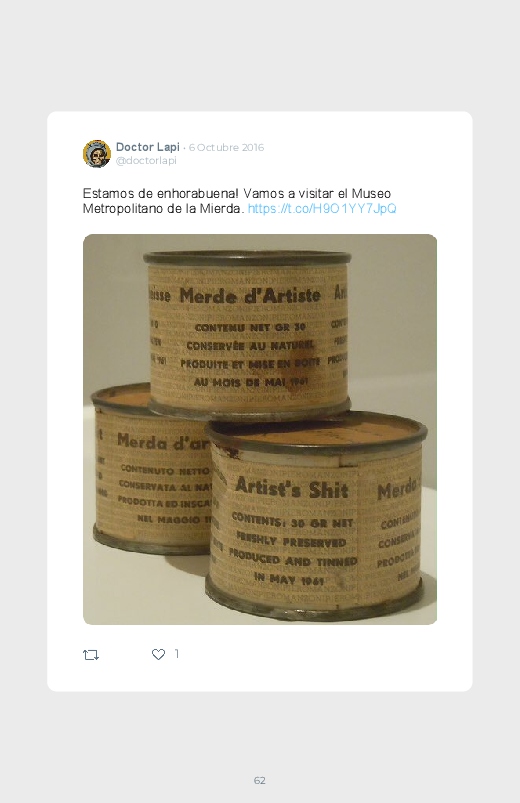This screenshot has width=520, height=803.
Task: Open the @doctorlapi handle
Action: [146, 160]
